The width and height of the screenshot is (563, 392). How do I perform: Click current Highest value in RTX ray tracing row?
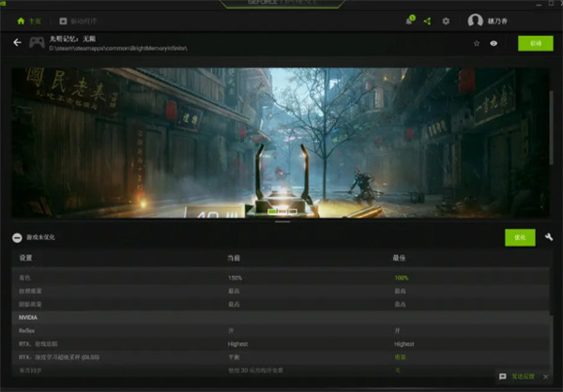237,344
